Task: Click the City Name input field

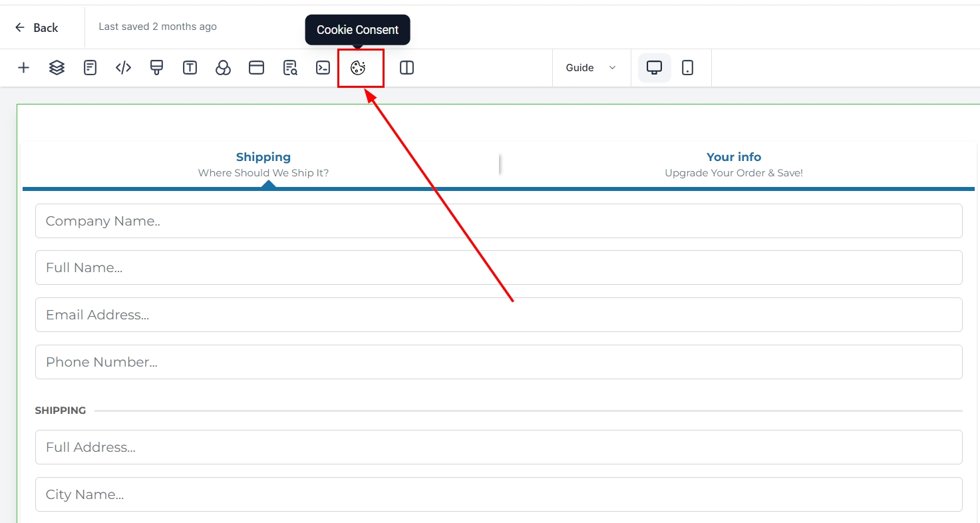Action: click(x=498, y=494)
